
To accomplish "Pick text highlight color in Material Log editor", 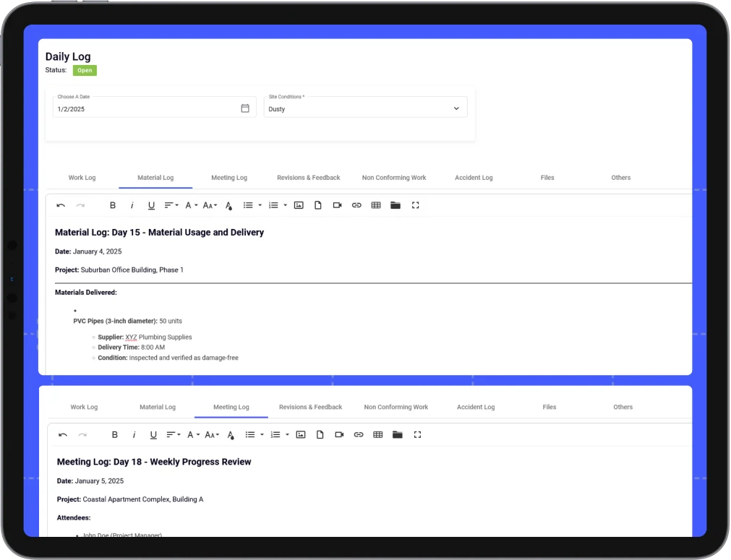I will point(228,205).
